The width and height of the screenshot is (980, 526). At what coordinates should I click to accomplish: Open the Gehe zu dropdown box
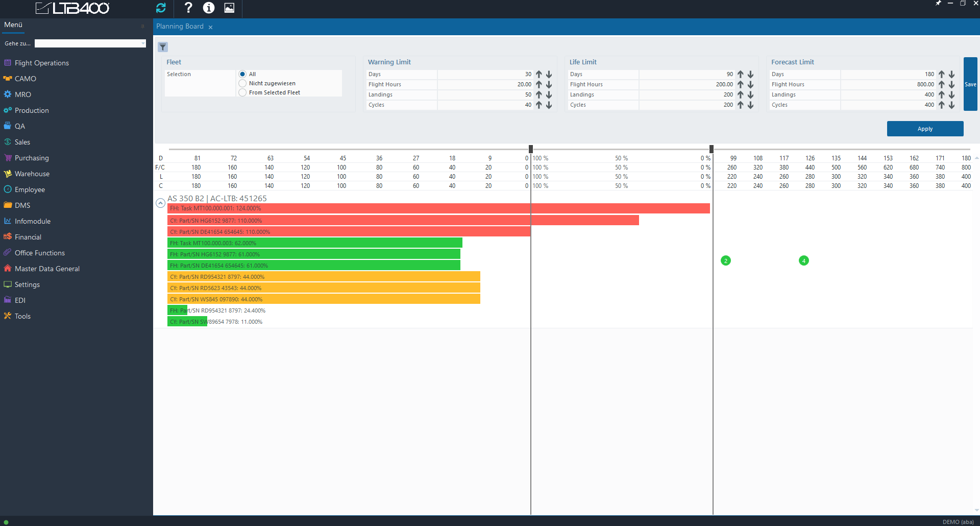[x=90, y=43]
